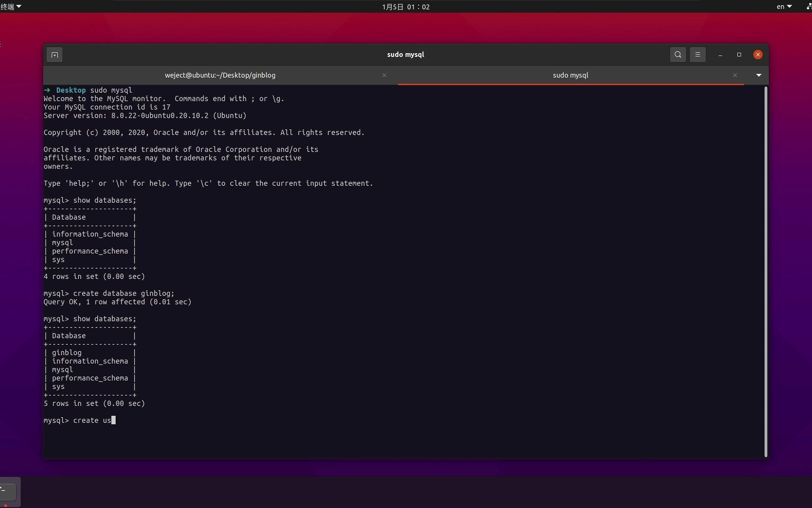Click '4 rows in set (0.00 sec)' text
The width and height of the screenshot is (812, 508).
[94, 277]
